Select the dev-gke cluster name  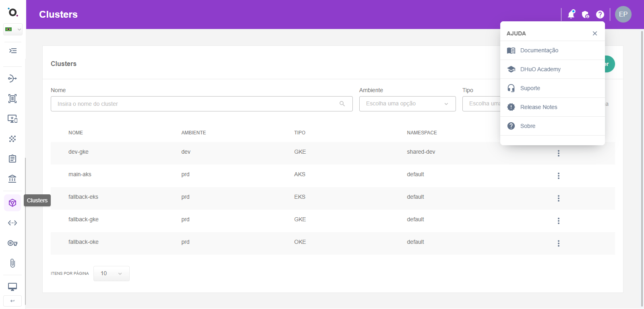click(x=79, y=152)
